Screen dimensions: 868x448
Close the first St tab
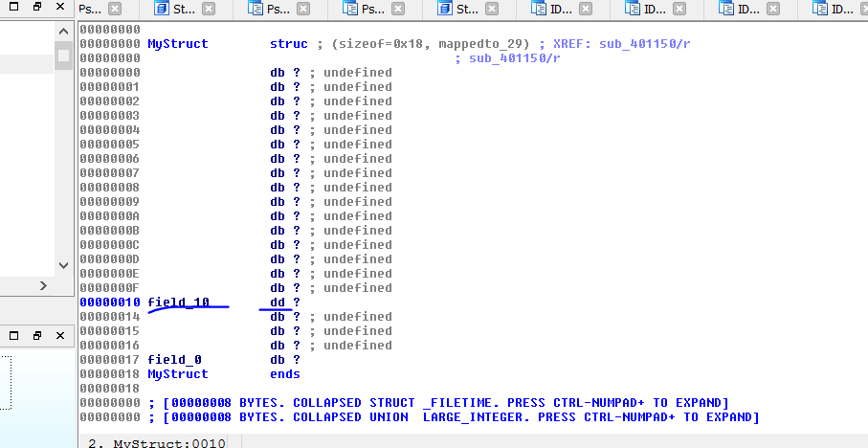(209, 10)
